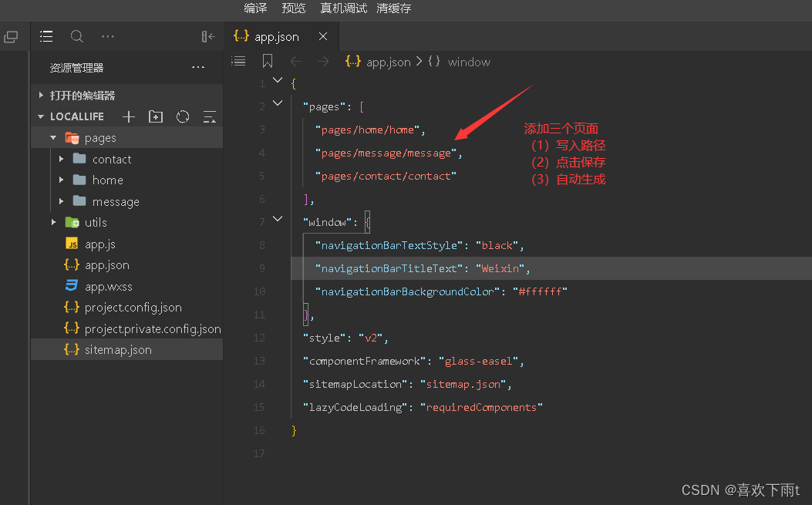Click the "lazyCodeLoading" key

[x=355, y=407]
